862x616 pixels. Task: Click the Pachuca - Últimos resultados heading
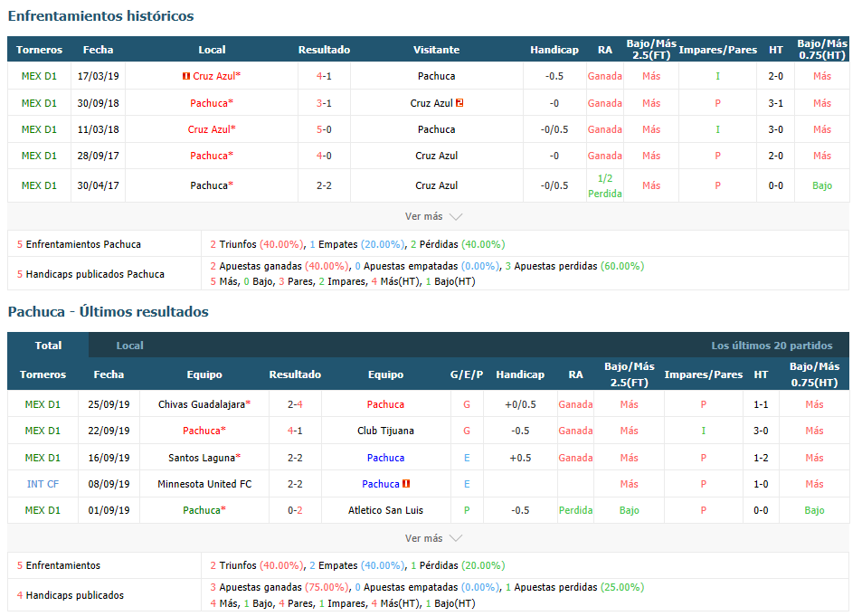point(109,312)
